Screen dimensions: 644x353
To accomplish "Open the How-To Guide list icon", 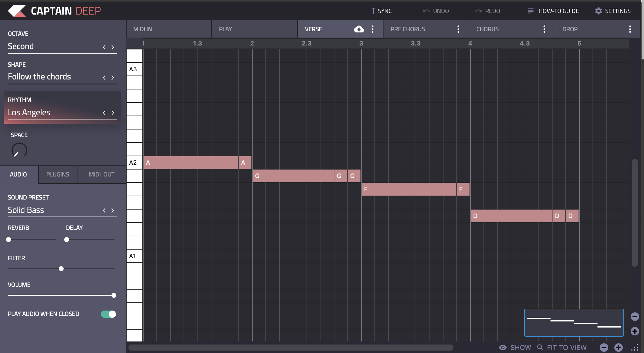I will 530,11.
